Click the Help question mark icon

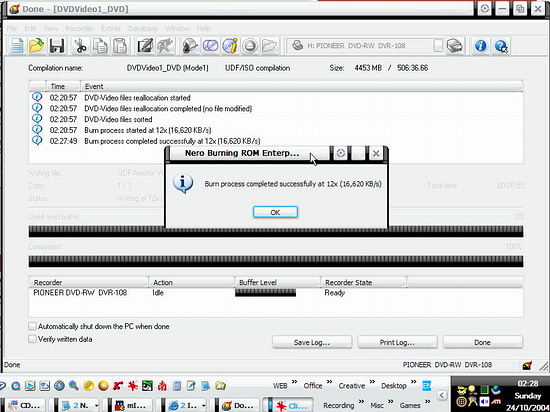pyautogui.click(x=501, y=46)
